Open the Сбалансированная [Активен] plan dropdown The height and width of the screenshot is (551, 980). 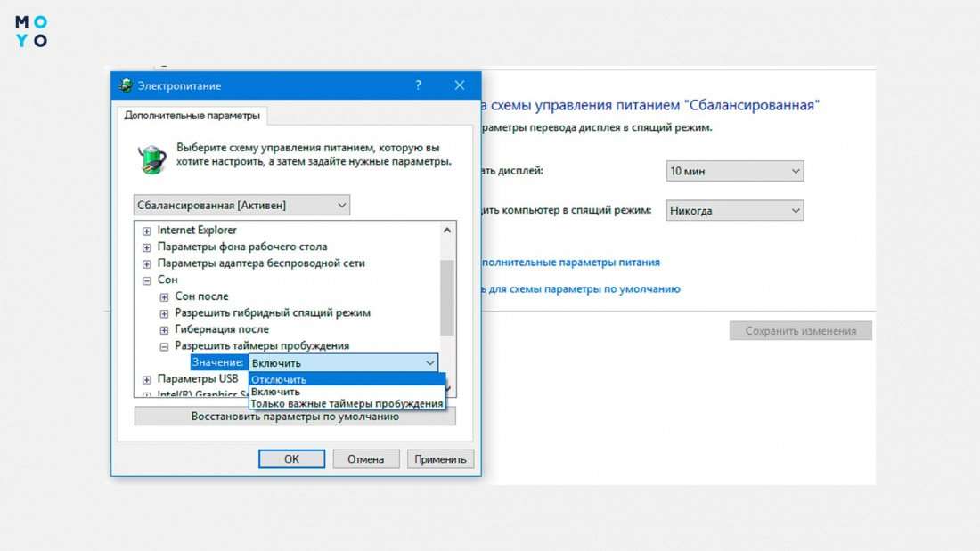[241, 206]
